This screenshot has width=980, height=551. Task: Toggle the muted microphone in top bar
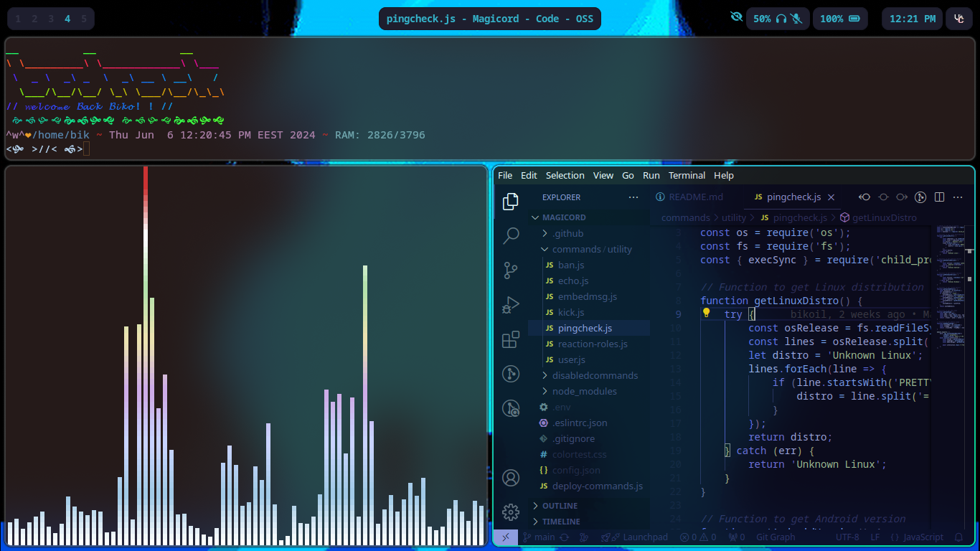(797, 19)
